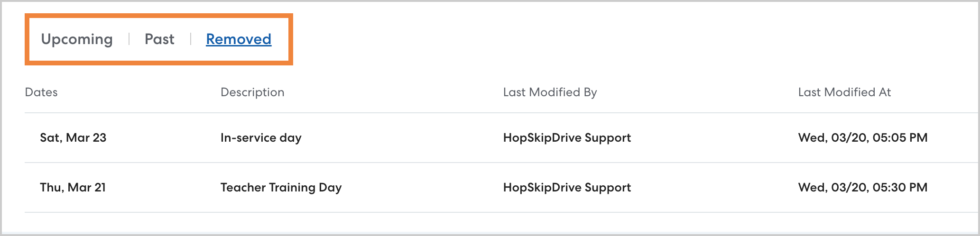The width and height of the screenshot is (980, 236).
Task: Click HopSkipDrive Support in the In-service day row
Action: click(x=567, y=138)
